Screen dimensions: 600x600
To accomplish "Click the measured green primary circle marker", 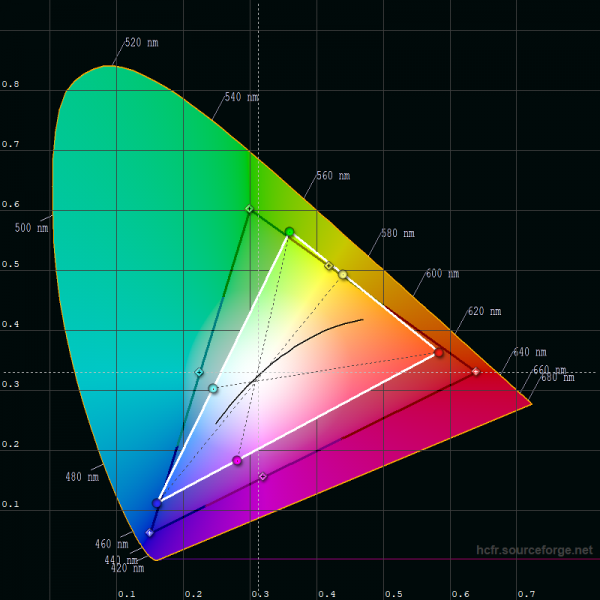I will pyautogui.click(x=289, y=232).
